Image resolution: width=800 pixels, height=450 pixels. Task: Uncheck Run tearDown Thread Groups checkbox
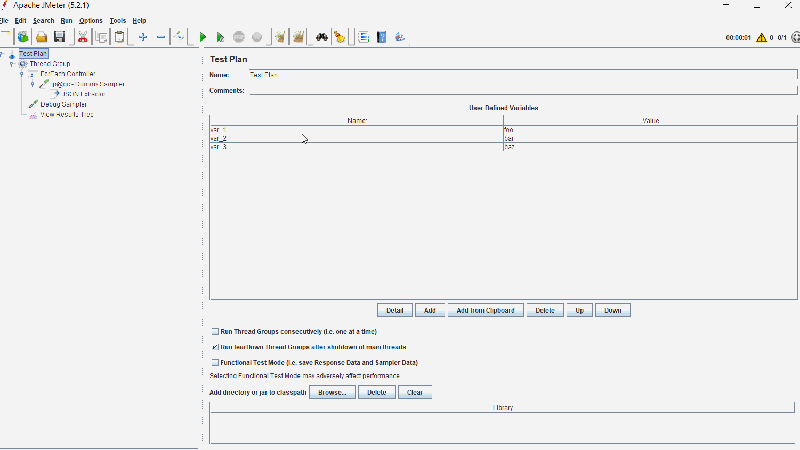coord(215,347)
